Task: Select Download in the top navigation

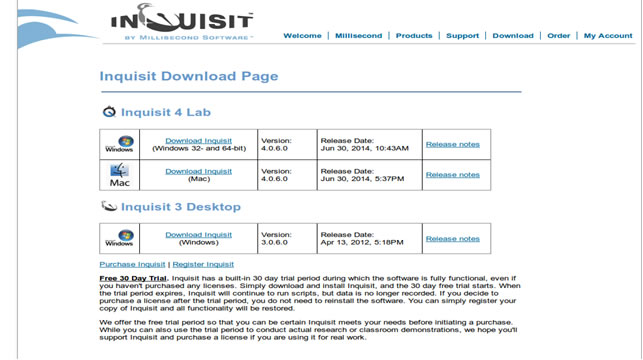Action: click(x=513, y=36)
